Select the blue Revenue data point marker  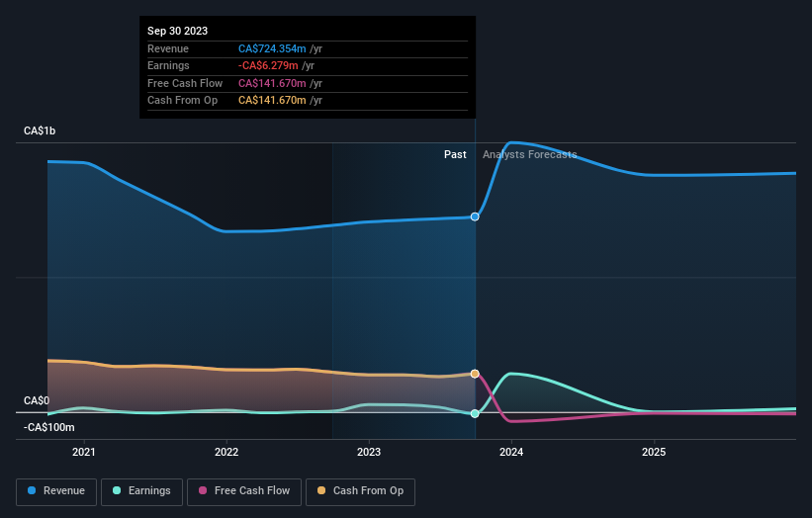(475, 216)
